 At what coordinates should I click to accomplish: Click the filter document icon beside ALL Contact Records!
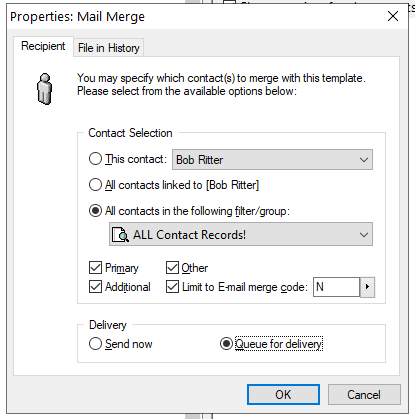[120, 235]
